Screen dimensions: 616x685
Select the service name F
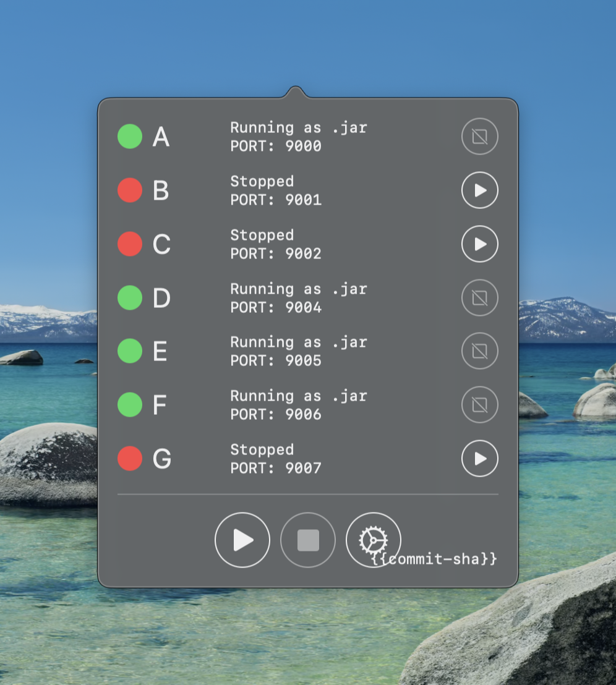click(x=160, y=405)
